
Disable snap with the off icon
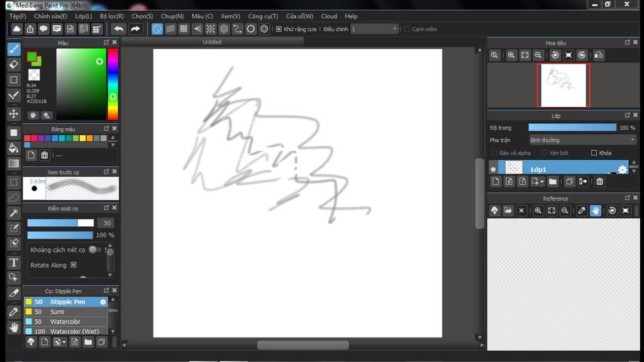[157, 29]
